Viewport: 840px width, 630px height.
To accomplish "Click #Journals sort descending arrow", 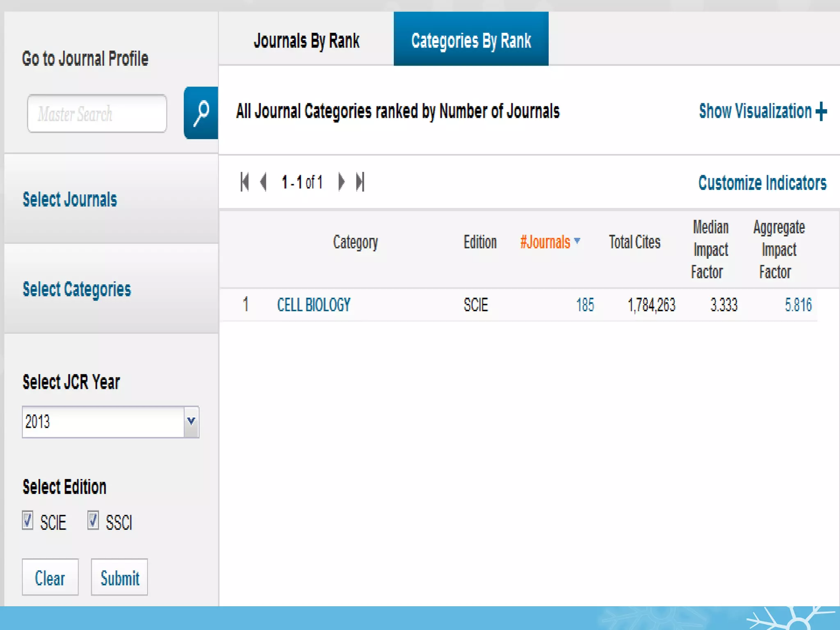I will coord(577,241).
